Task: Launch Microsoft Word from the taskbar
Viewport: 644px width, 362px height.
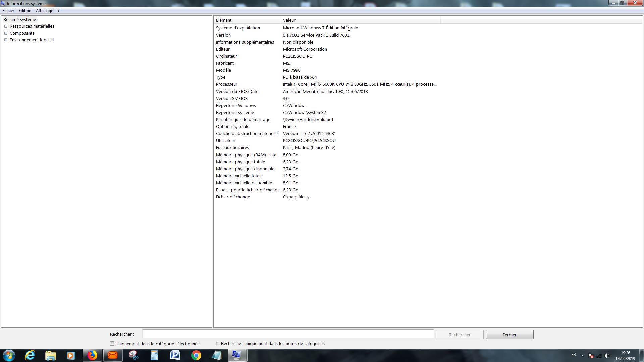Action: click(x=175, y=355)
